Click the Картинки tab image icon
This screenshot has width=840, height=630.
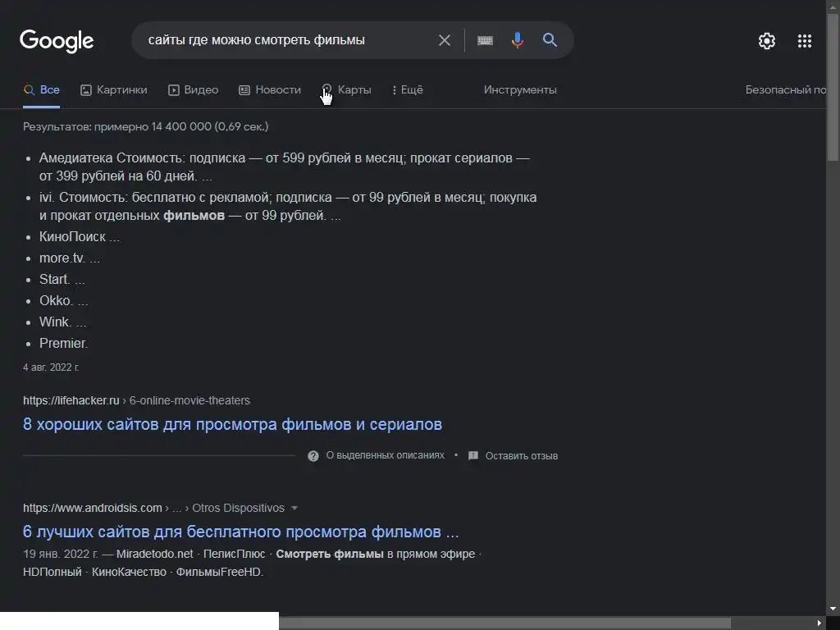click(85, 90)
